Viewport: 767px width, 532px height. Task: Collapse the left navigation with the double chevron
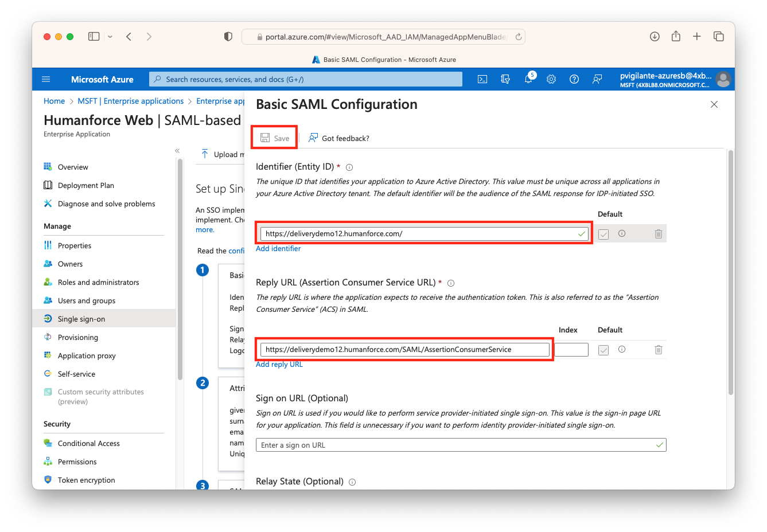tap(177, 150)
